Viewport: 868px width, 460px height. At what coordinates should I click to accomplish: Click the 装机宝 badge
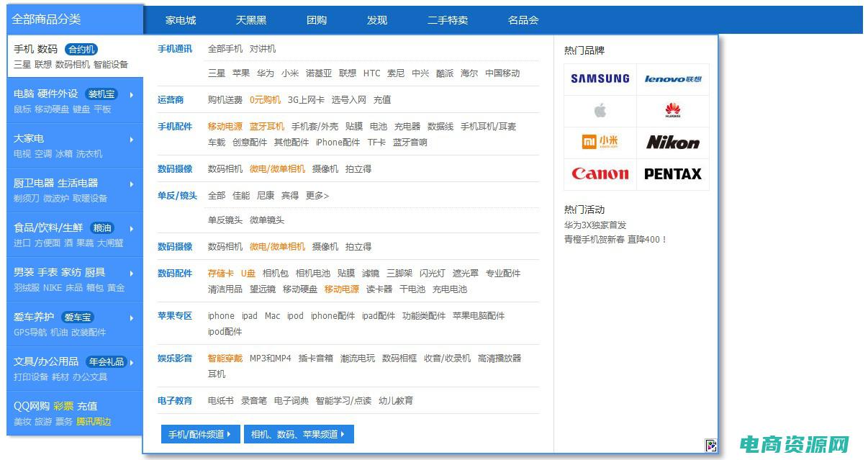coord(101,94)
